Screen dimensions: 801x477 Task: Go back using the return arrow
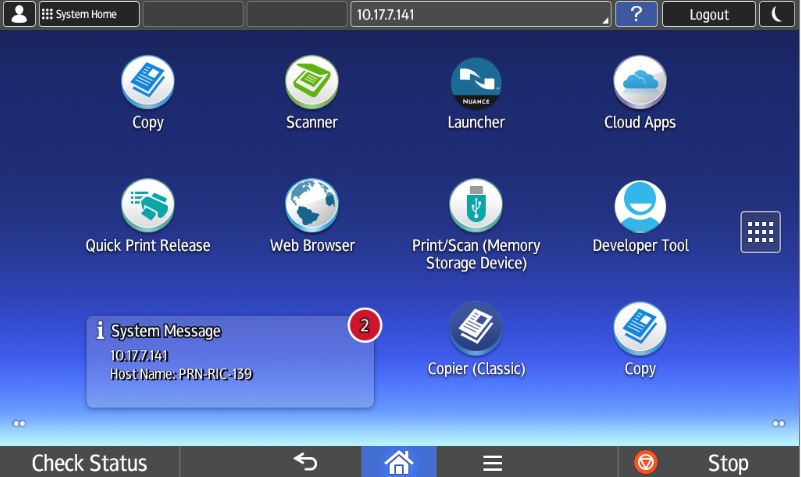(305, 462)
